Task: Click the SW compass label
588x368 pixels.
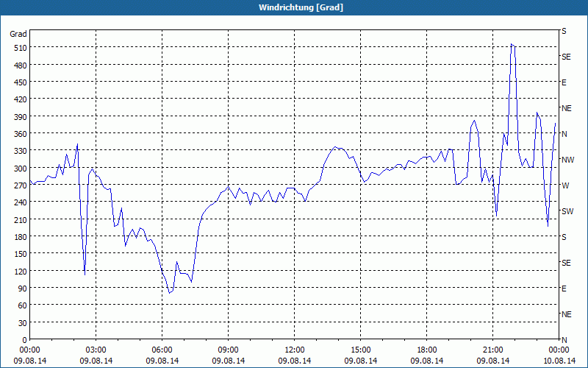Action: 567,211
